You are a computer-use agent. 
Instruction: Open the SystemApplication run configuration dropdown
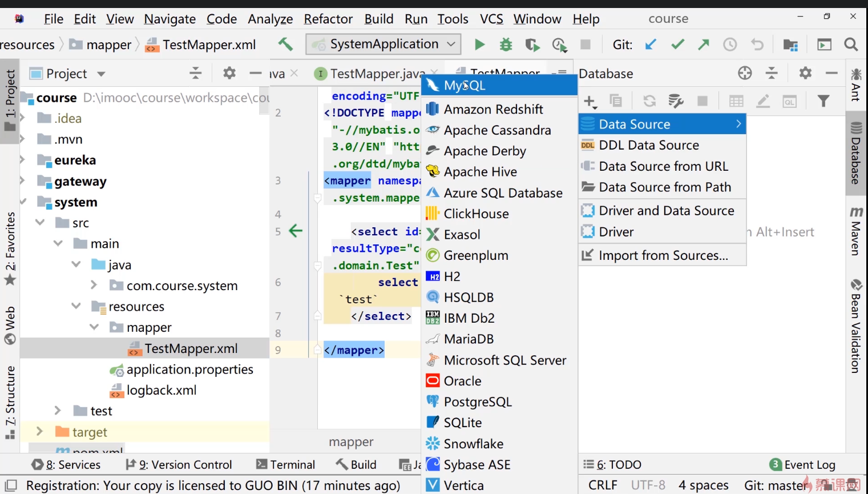pyautogui.click(x=383, y=44)
